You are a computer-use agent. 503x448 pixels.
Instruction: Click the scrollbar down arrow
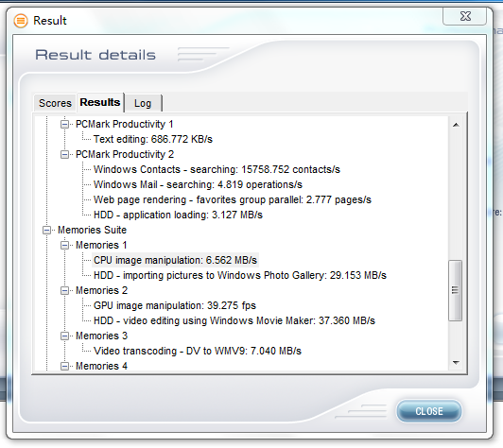click(456, 363)
